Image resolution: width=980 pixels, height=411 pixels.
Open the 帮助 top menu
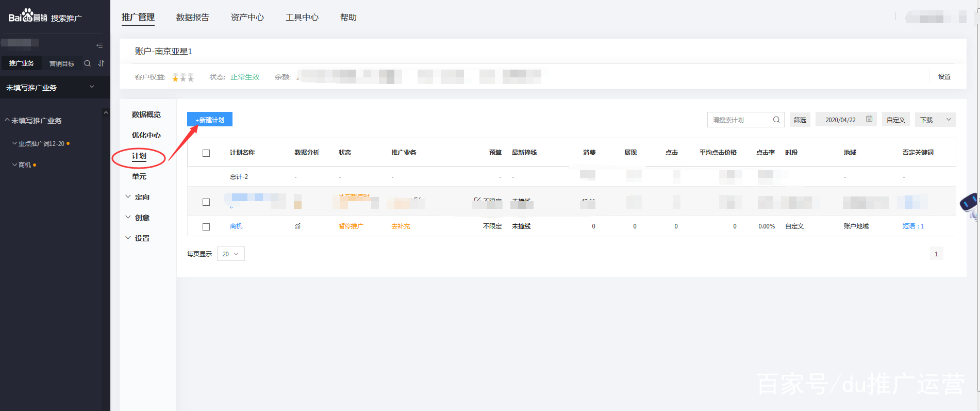pyautogui.click(x=348, y=18)
